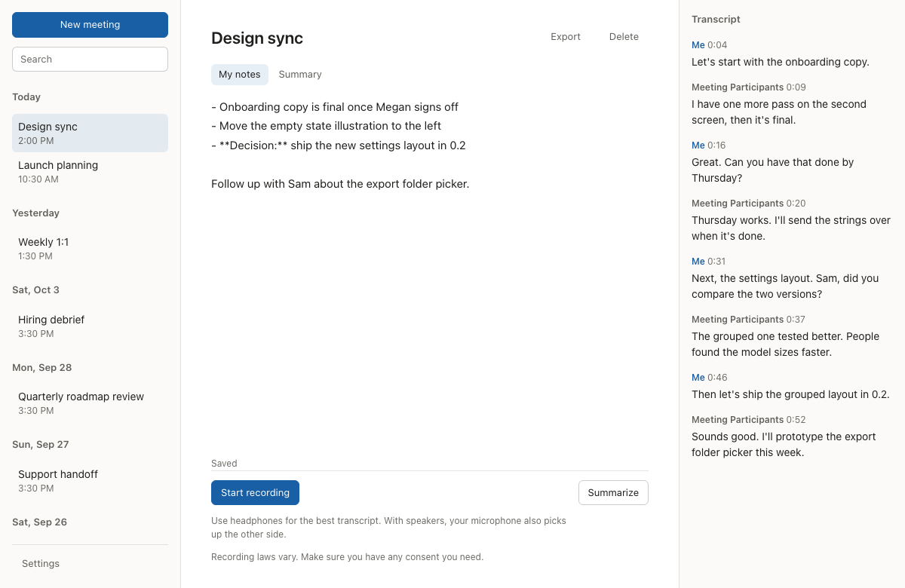Click transcript line starting 'Next, the settings layout'
This screenshot has height=588, width=905.
coord(785,286)
